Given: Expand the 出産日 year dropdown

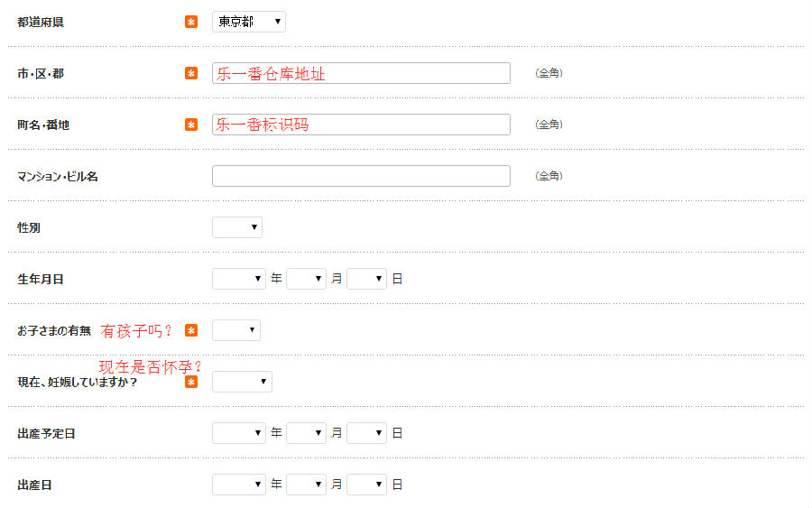Looking at the screenshot, I should [x=239, y=485].
